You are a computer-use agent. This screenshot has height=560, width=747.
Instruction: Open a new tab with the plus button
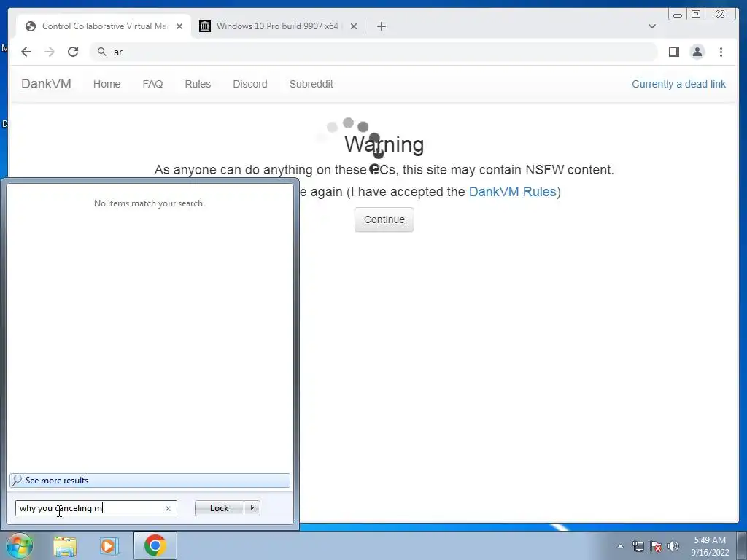381,26
